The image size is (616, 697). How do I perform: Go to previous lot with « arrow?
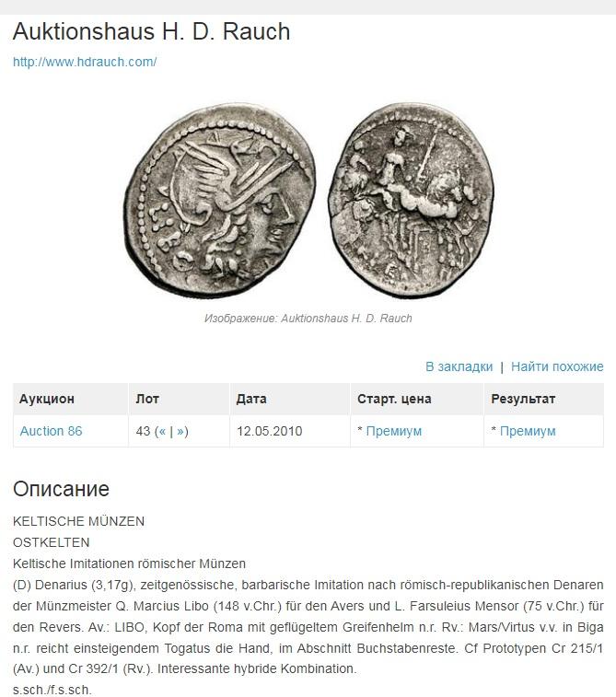(162, 431)
